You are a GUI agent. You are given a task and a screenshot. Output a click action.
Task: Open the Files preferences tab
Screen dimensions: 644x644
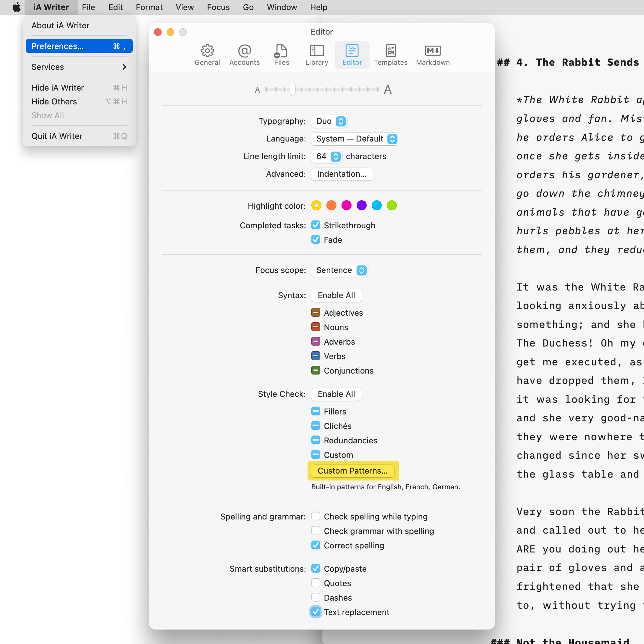(x=281, y=55)
